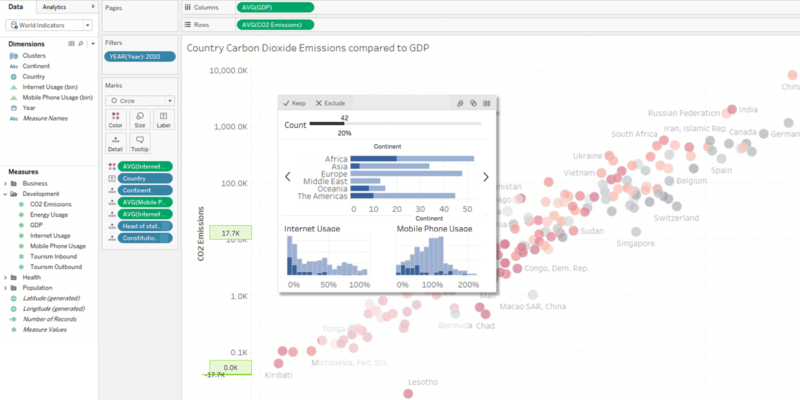Go to previous chart with left chevron
The width and height of the screenshot is (800, 400).
coord(287,177)
